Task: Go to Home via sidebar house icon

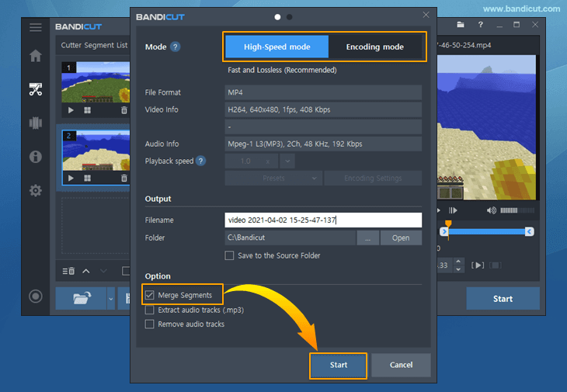Action: [x=36, y=55]
